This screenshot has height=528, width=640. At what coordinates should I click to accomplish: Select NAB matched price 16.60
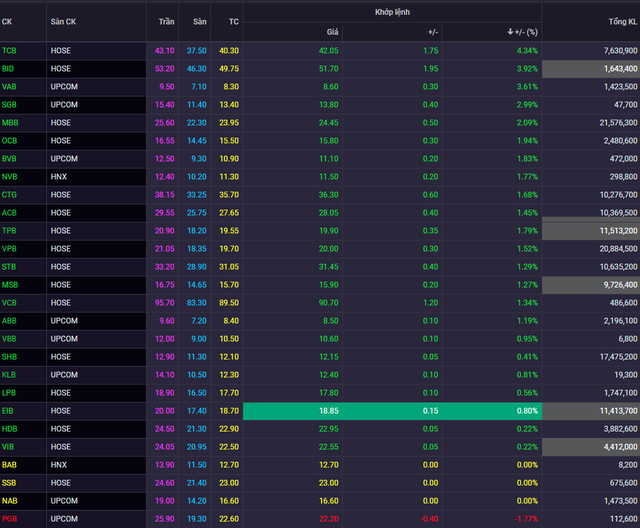pyautogui.click(x=329, y=501)
